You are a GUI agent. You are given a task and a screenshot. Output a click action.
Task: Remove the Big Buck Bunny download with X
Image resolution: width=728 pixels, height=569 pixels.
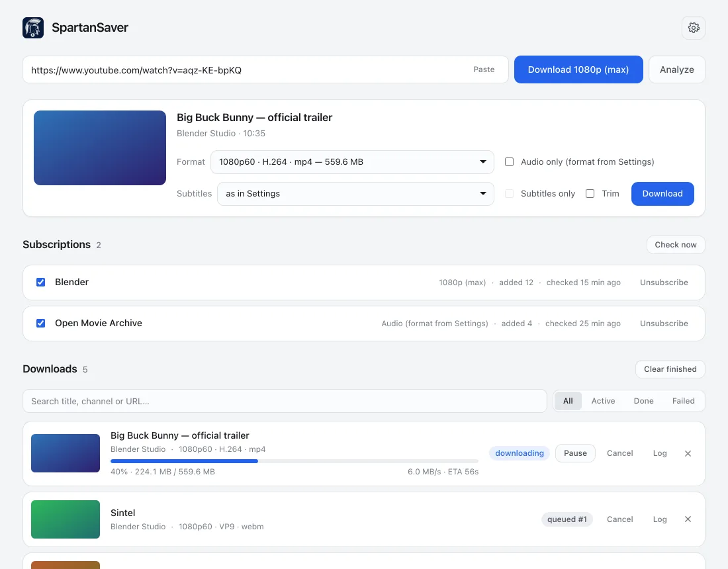(x=688, y=453)
